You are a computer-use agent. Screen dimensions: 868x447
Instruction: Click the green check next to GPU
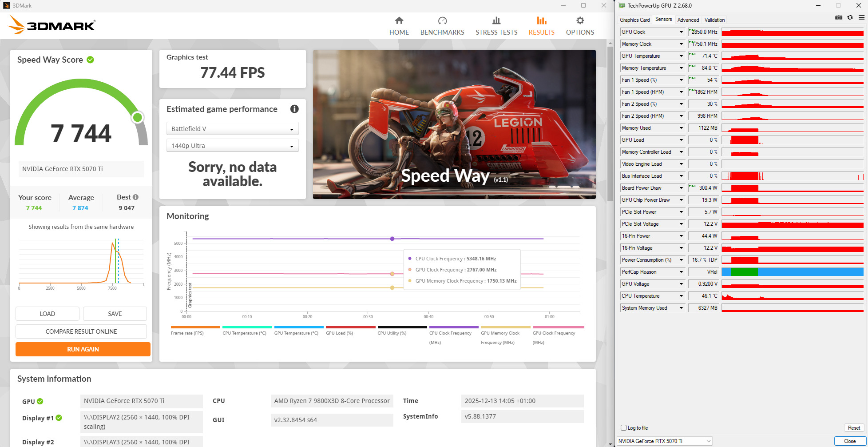pyautogui.click(x=40, y=401)
